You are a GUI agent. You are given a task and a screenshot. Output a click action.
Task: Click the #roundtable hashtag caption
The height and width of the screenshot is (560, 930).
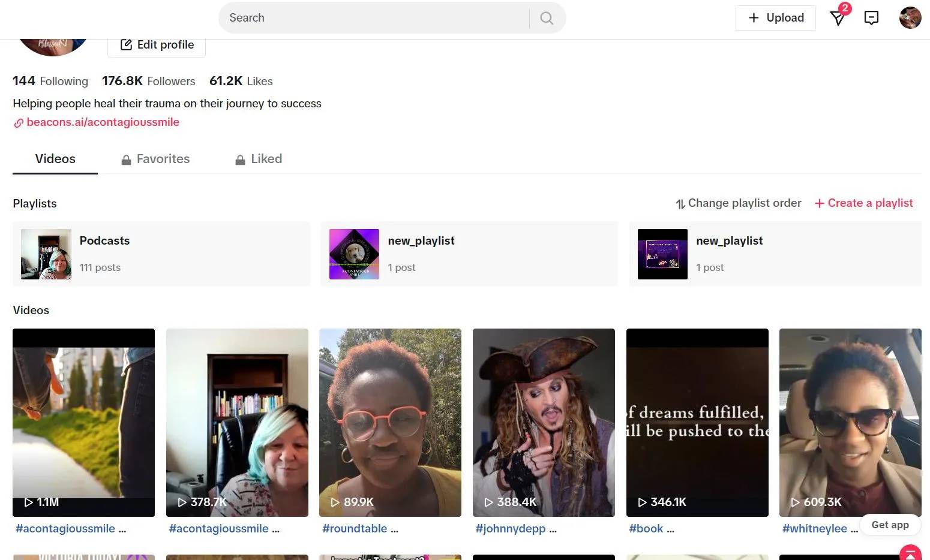pos(355,529)
